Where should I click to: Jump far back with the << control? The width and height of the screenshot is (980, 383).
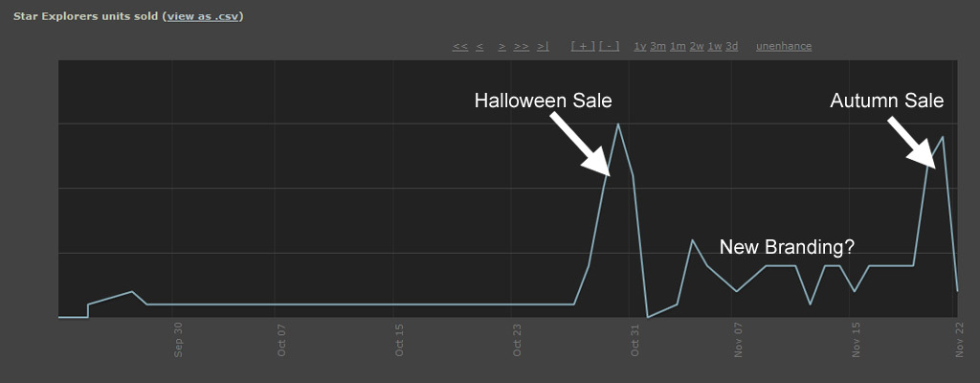[x=460, y=46]
